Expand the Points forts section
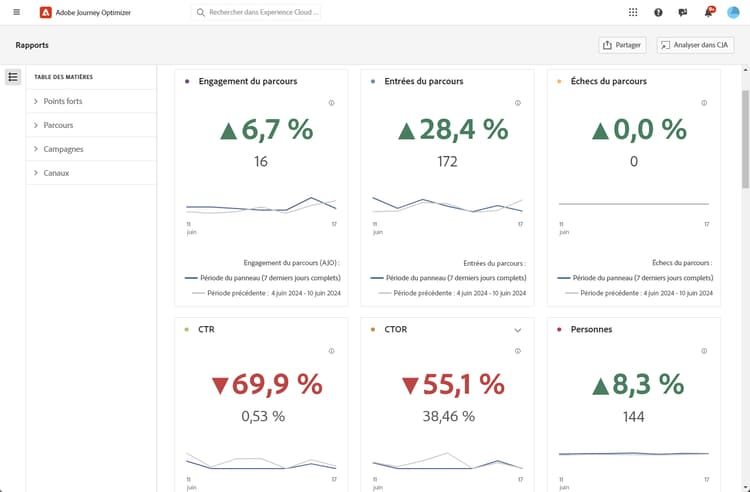 point(91,101)
